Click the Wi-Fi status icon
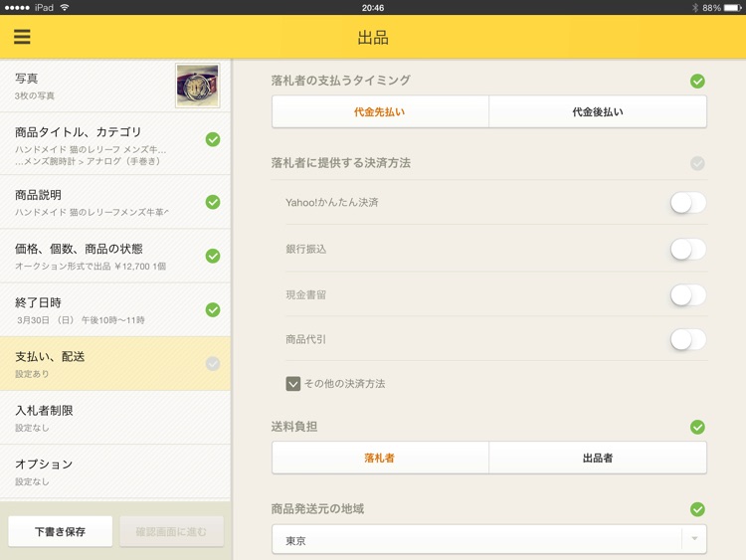746x560 pixels. coord(65,7)
